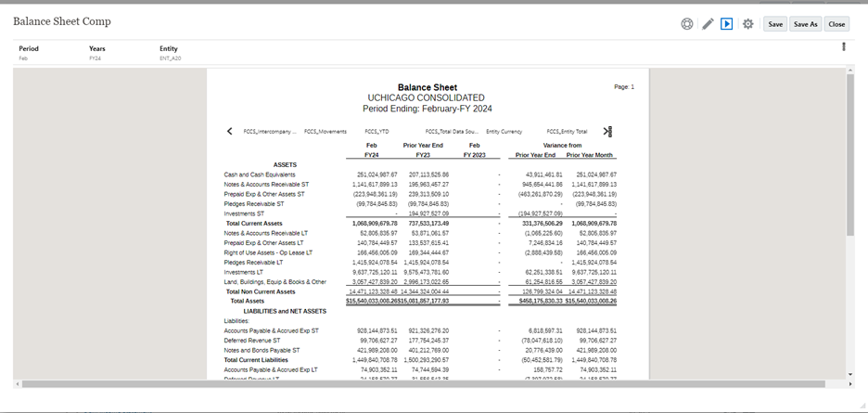
Task: Click the vertical scrollbar down arrow
Action: point(850,374)
